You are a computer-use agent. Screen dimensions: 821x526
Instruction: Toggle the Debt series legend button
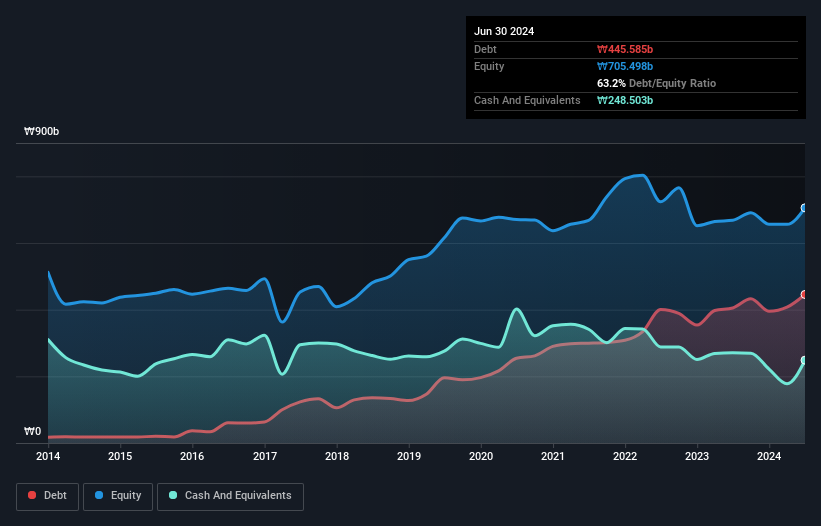[48, 496]
